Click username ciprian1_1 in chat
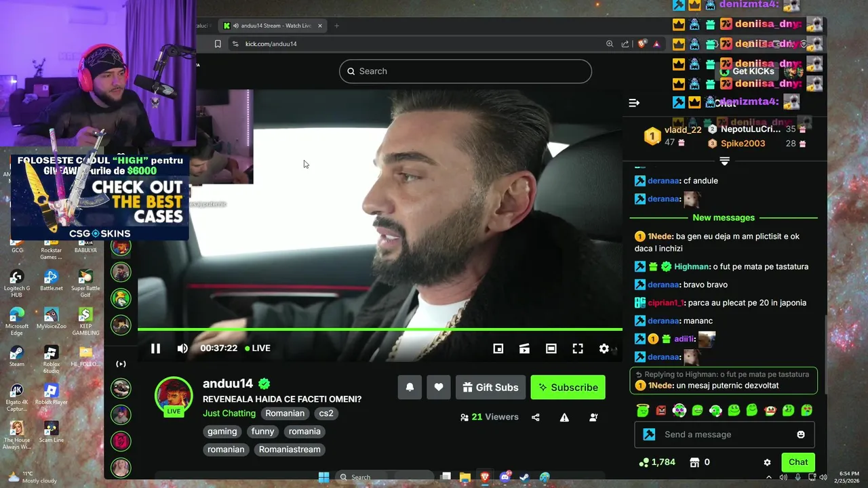868x488 pixels. (666, 303)
